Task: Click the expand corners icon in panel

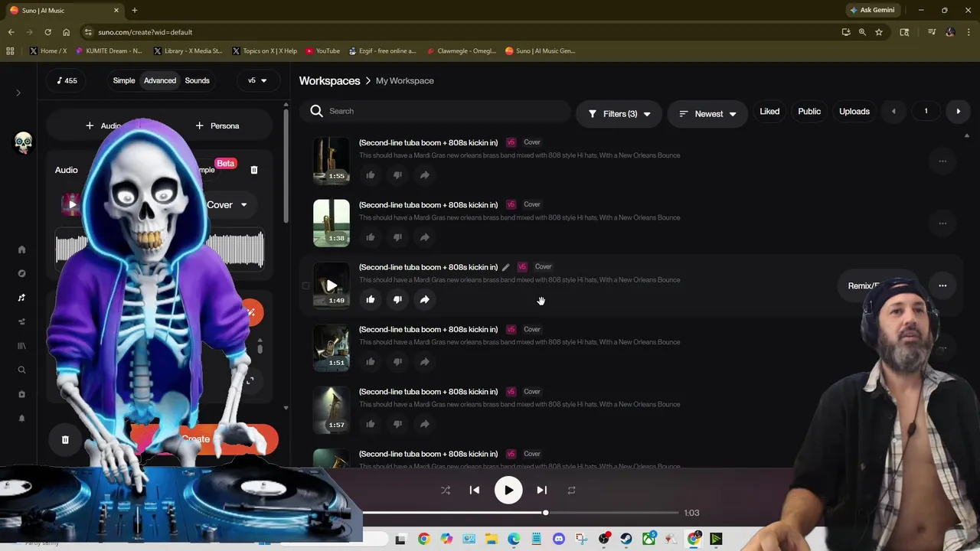Action: tap(250, 380)
